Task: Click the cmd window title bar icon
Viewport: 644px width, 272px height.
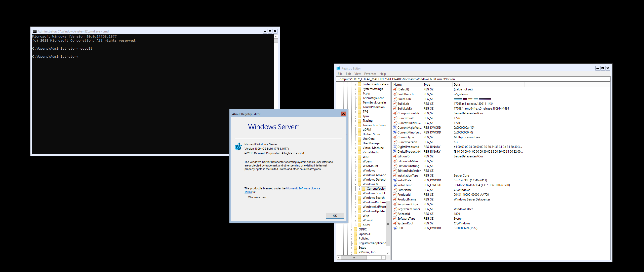Action: 35,31
